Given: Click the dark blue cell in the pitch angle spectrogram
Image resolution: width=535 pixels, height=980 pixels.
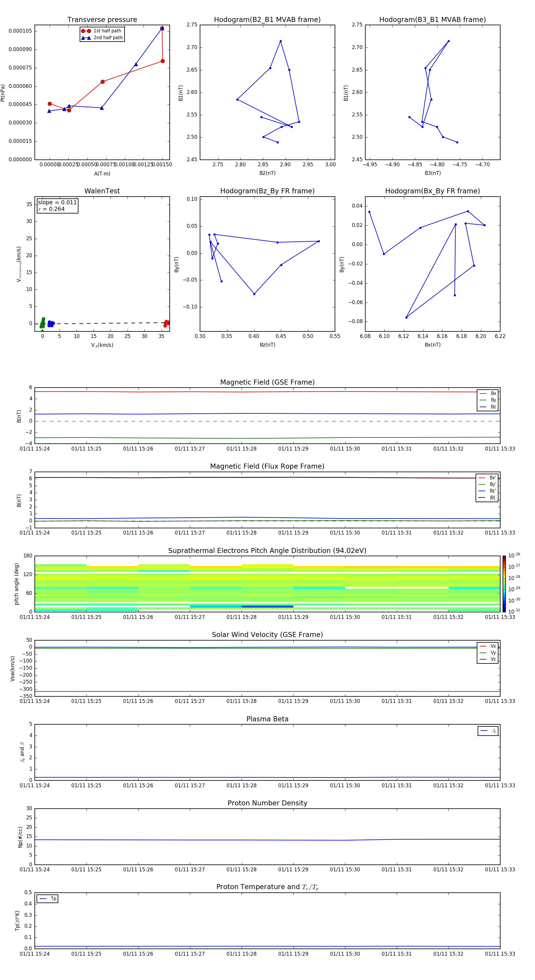Looking at the screenshot, I should click(267, 606).
